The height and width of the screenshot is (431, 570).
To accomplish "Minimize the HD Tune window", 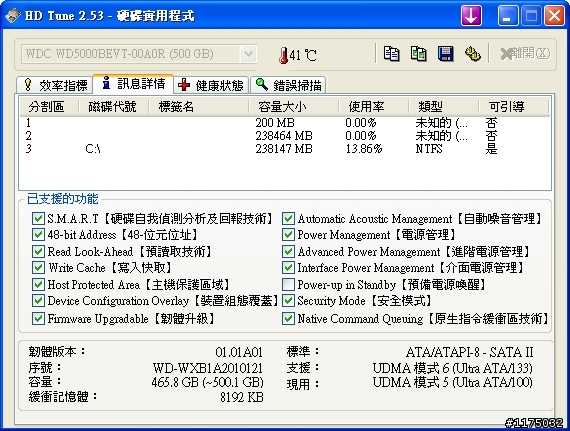I will click(508, 16).
